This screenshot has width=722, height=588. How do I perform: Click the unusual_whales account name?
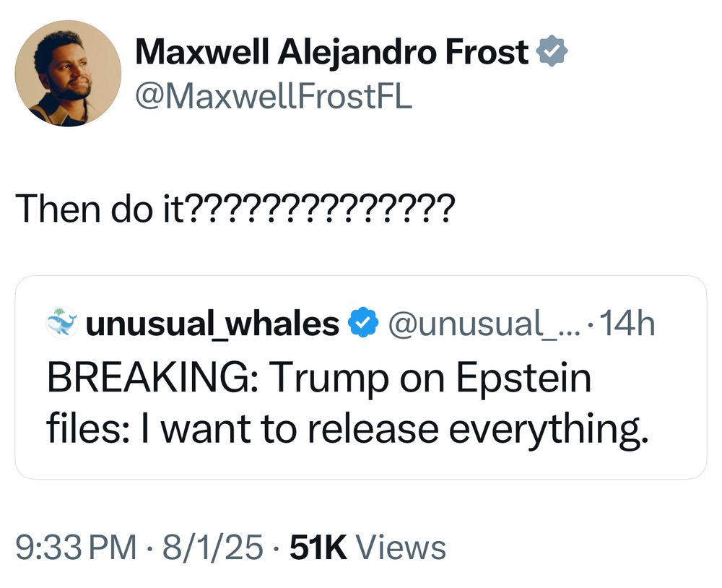tap(212, 324)
